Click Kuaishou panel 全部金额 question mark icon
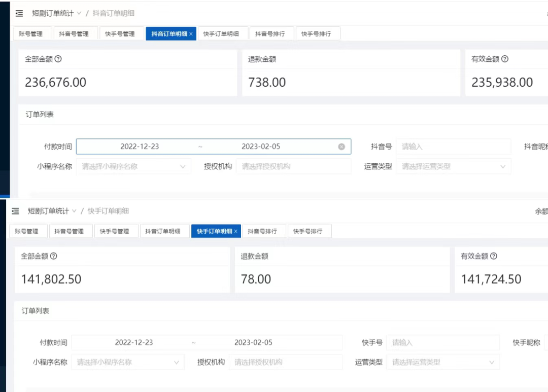 pyautogui.click(x=55, y=256)
